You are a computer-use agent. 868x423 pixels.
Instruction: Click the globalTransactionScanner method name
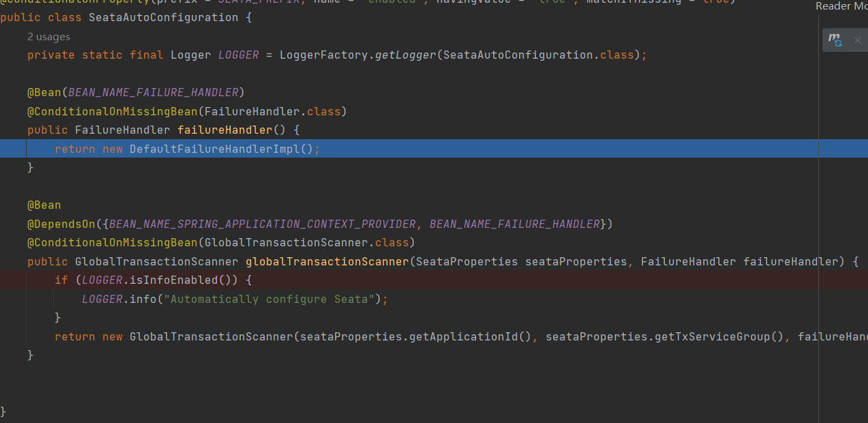click(x=327, y=261)
